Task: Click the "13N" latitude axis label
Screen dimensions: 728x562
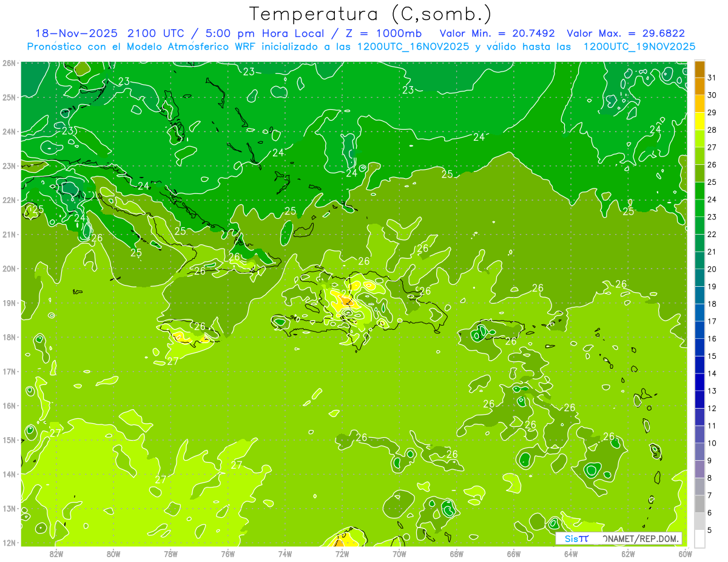Action: [x=9, y=508]
